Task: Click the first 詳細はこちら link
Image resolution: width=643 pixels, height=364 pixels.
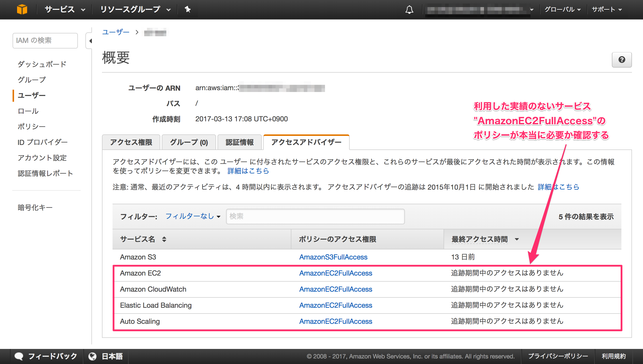Action: [x=248, y=171]
